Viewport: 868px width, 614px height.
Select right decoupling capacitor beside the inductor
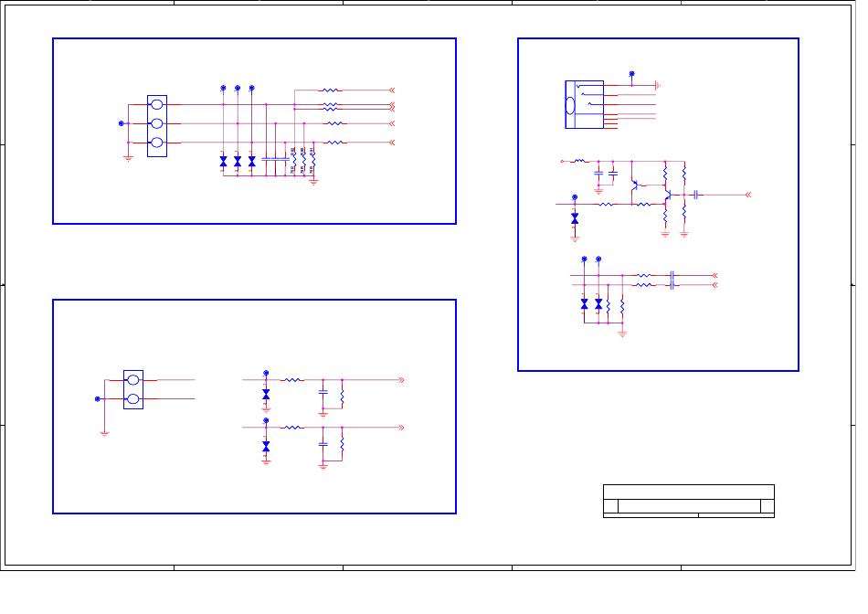613,174
